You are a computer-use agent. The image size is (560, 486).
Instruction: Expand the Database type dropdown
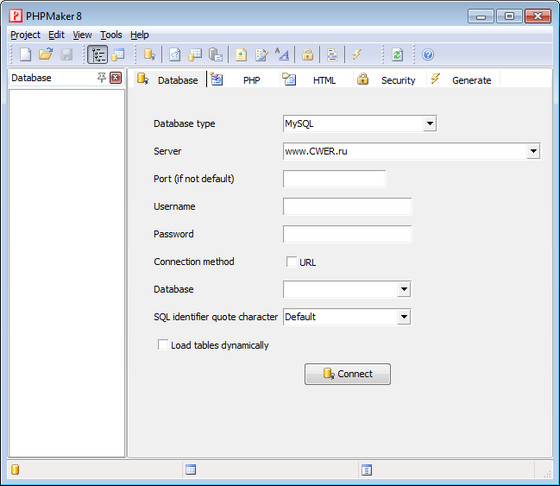click(x=430, y=124)
